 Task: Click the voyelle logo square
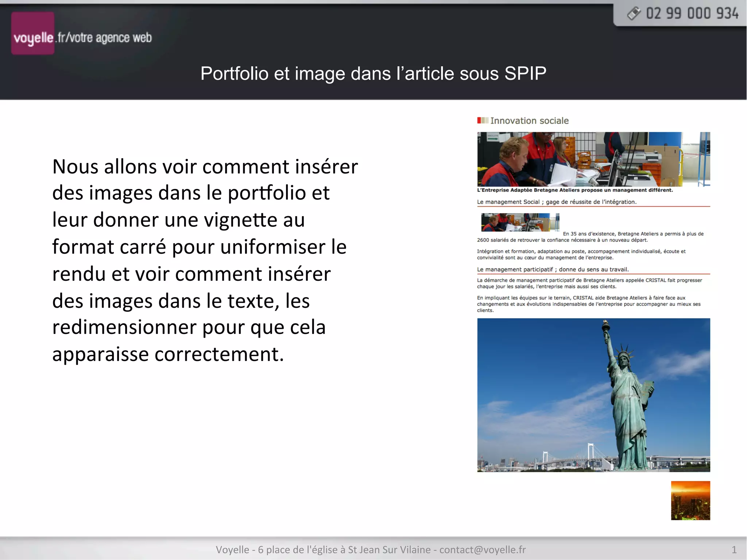[x=33, y=34]
